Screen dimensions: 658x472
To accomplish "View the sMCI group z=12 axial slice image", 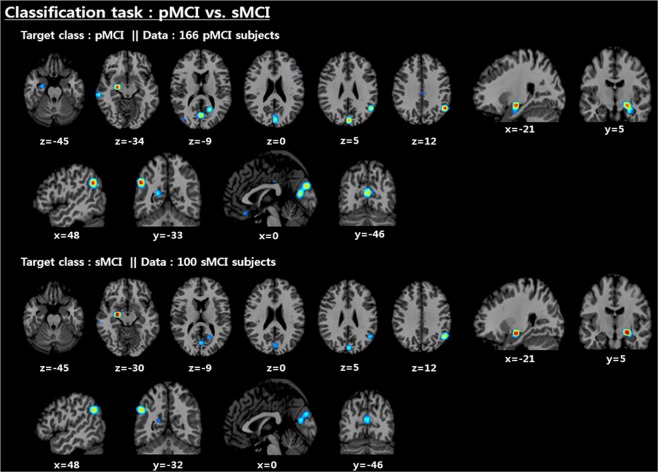I will (x=422, y=318).
